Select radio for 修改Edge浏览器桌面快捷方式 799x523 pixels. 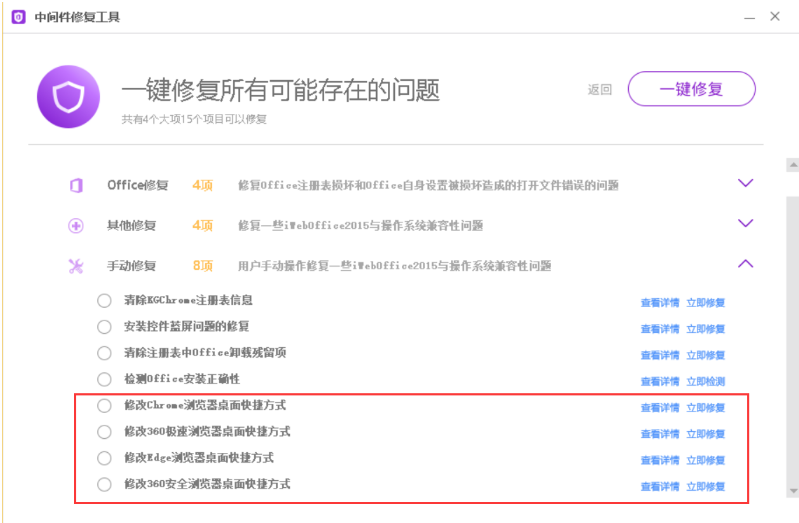[104, 458]
